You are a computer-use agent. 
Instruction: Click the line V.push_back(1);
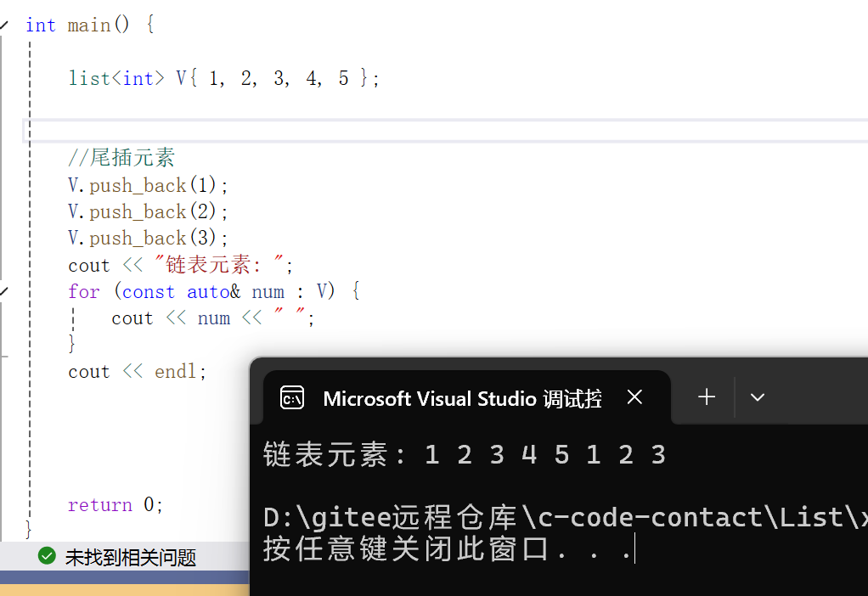[x=148, y=185]
